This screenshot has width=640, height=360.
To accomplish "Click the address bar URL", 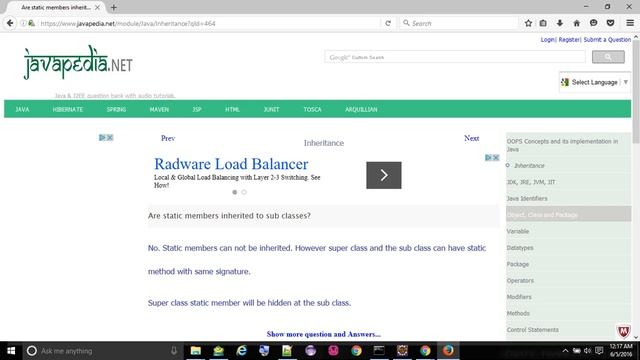I will (x=128, y=23).
